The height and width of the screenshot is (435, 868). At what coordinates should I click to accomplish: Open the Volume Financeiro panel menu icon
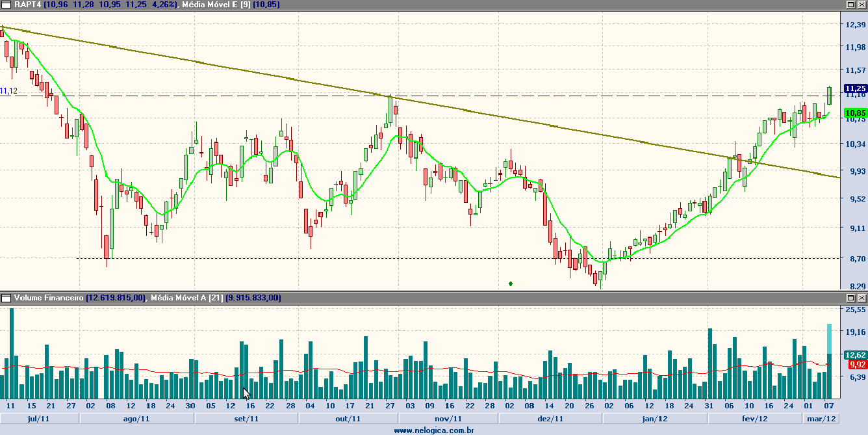6,298
